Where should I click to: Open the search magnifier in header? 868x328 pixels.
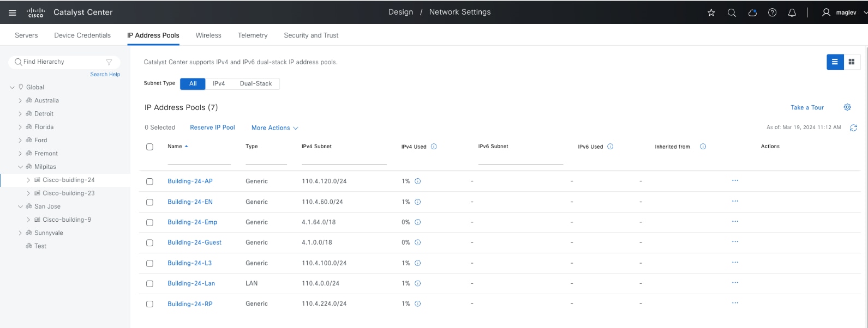732,13
